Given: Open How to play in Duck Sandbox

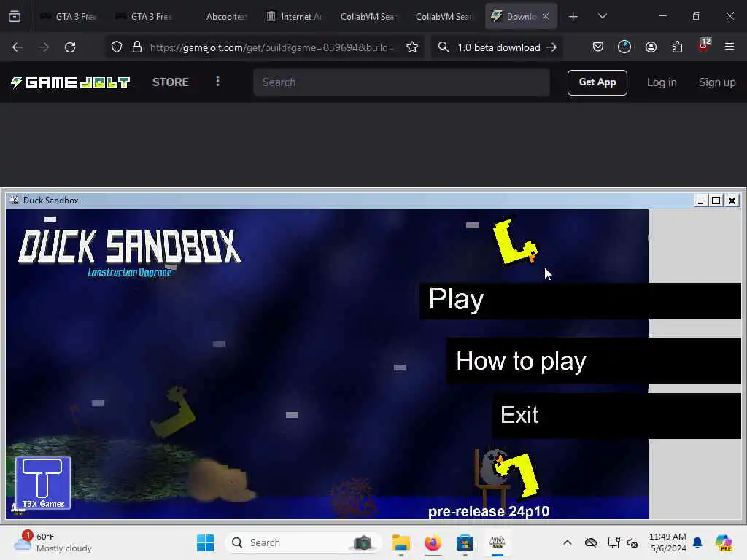Looking at the screenshot, I should coord(594,360).
